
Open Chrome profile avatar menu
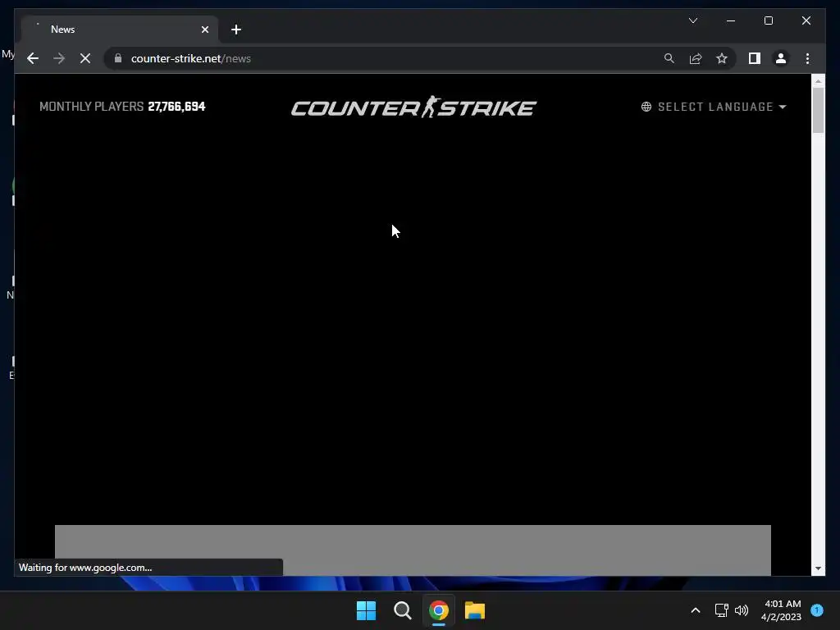781,58
